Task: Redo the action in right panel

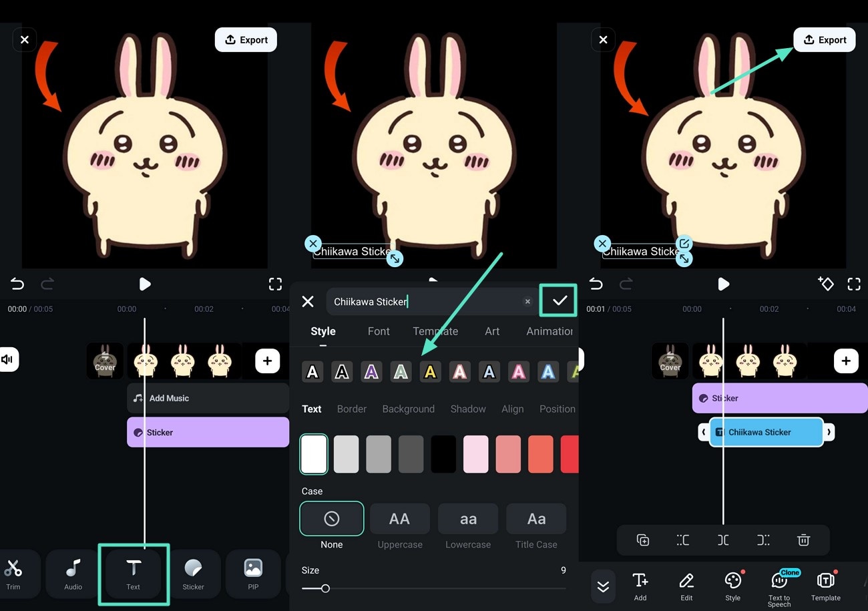Action: coord(626,284)
